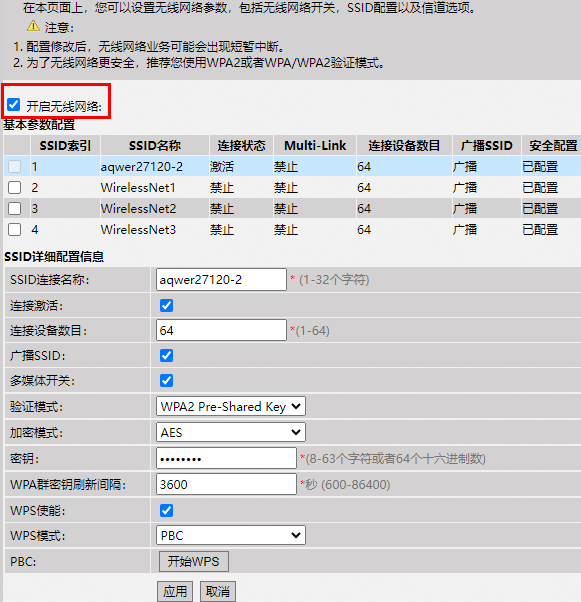581x602 pixels.
Task: Click the 加密模式 label
Action: click(x=36, y=433)
